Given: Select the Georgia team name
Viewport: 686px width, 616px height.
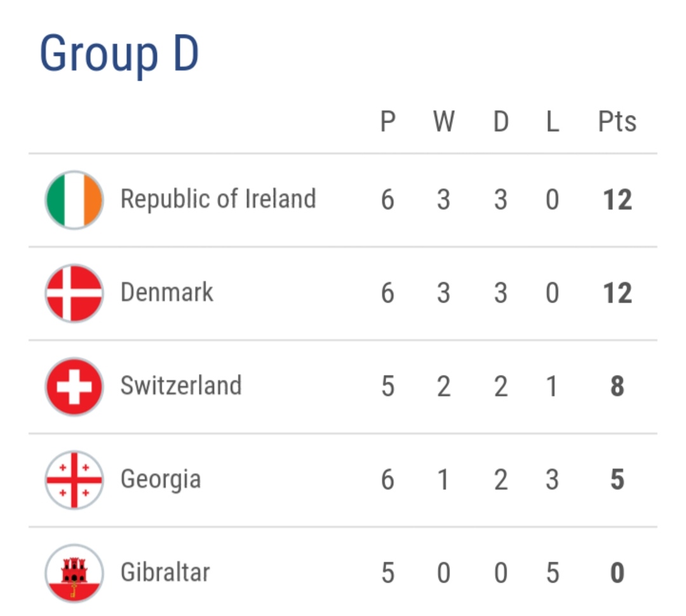Looking at the screenshot, I should (x=161, y=479).
